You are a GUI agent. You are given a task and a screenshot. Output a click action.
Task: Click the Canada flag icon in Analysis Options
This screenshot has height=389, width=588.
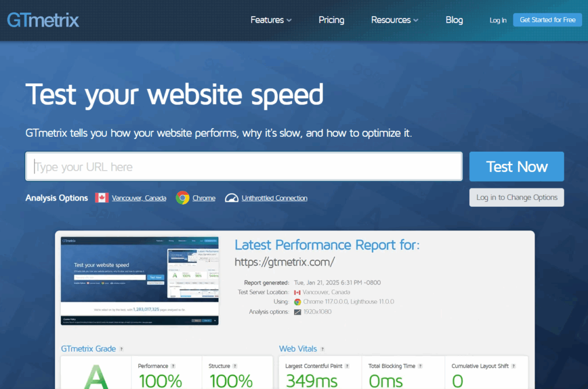pyautogui.click(x=102, y=198)
